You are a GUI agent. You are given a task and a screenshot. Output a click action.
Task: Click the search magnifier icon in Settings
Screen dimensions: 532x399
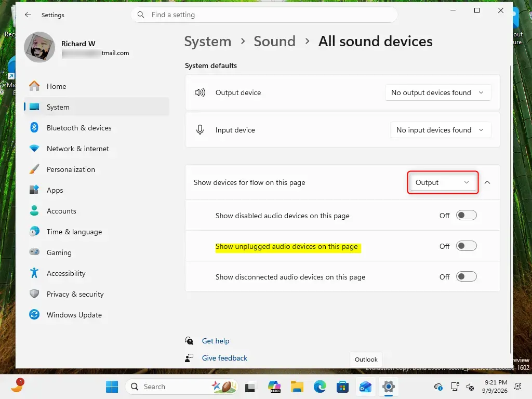click(x=140, y=15)
